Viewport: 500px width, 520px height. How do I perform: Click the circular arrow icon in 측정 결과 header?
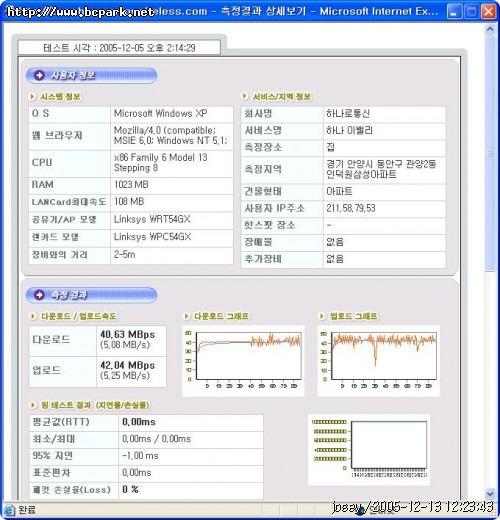39,295
